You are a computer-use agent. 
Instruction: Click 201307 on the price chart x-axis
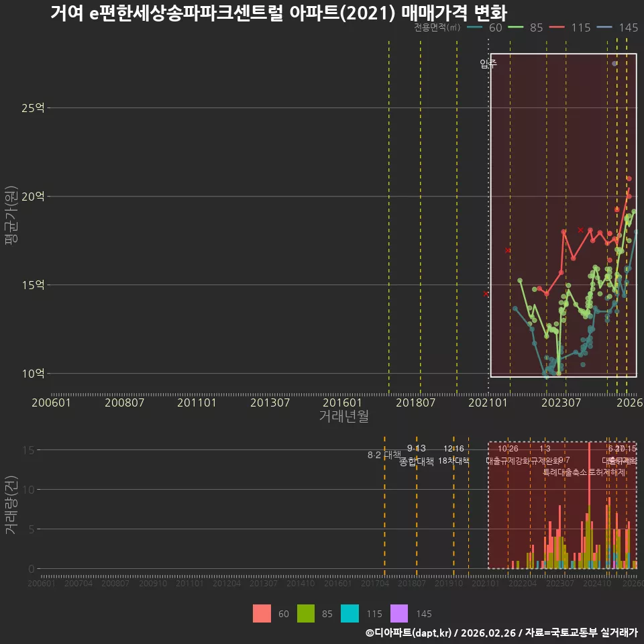click(x=270, y=402)
